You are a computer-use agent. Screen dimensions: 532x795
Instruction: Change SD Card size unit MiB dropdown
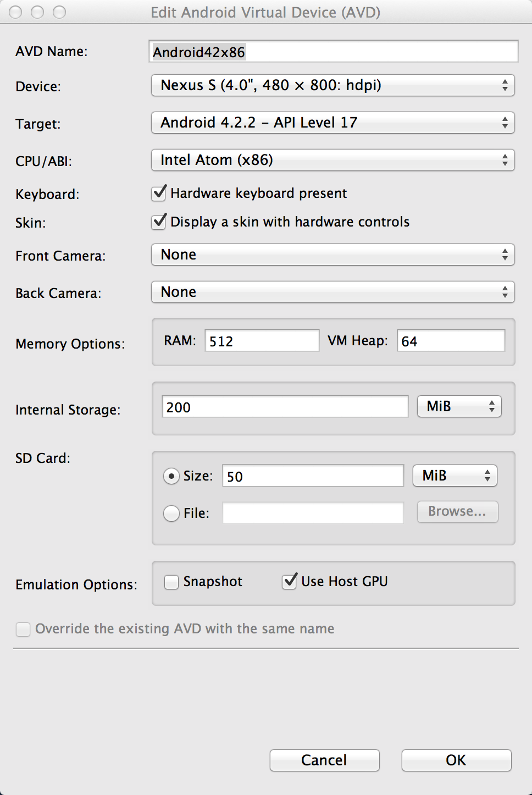coord(455,476)
